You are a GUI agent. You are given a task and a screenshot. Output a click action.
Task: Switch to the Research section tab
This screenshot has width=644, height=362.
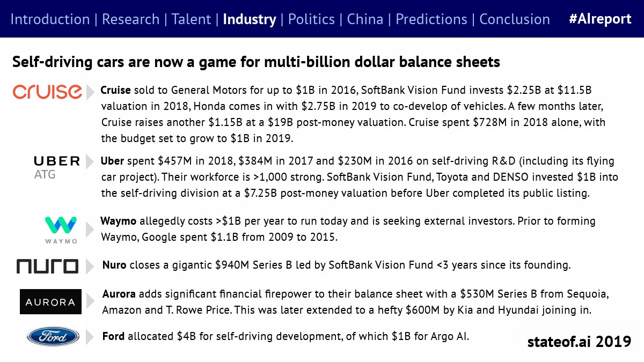tap(130, 20)
